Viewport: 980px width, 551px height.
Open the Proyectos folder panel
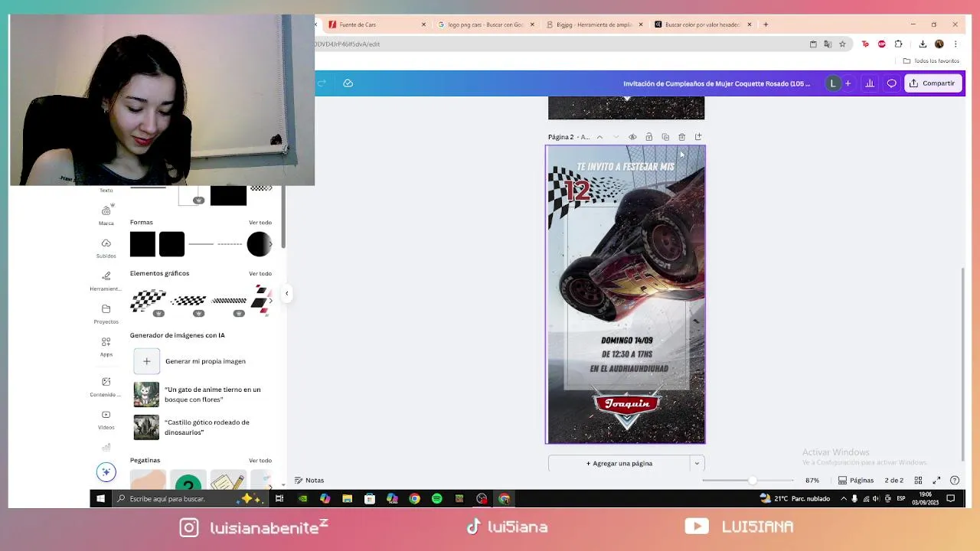(x=106, y=314)
